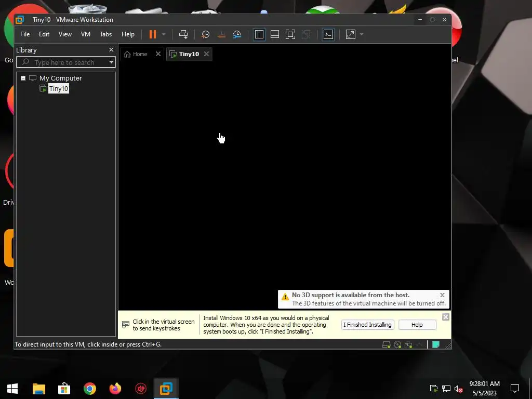Image resolution: width=532 pixels, height=399 pixels.
Task: Click the teal message log status icon
Action: coord(436,345)
